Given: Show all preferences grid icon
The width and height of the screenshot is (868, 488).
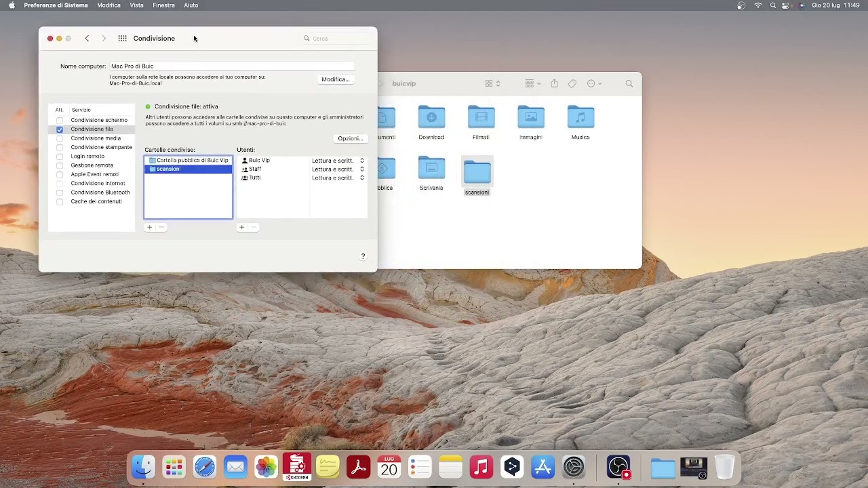Looking at the screenshot, I should pos(122,39).
